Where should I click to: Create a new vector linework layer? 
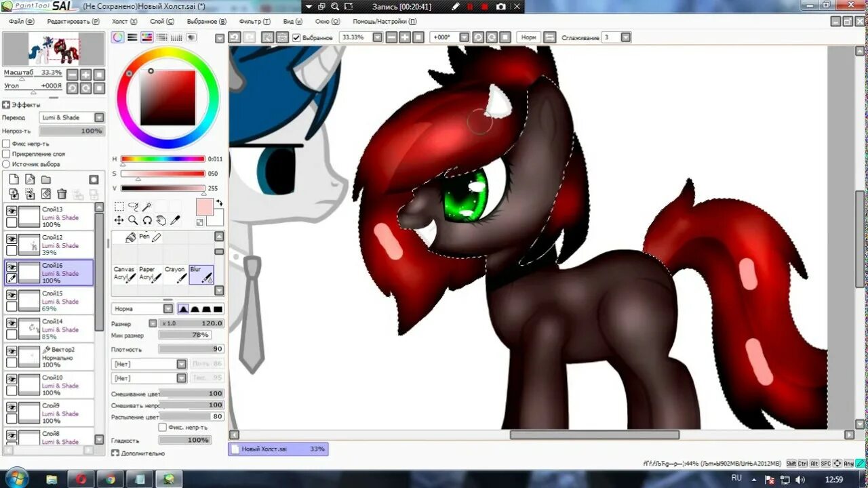click(30, 180)
